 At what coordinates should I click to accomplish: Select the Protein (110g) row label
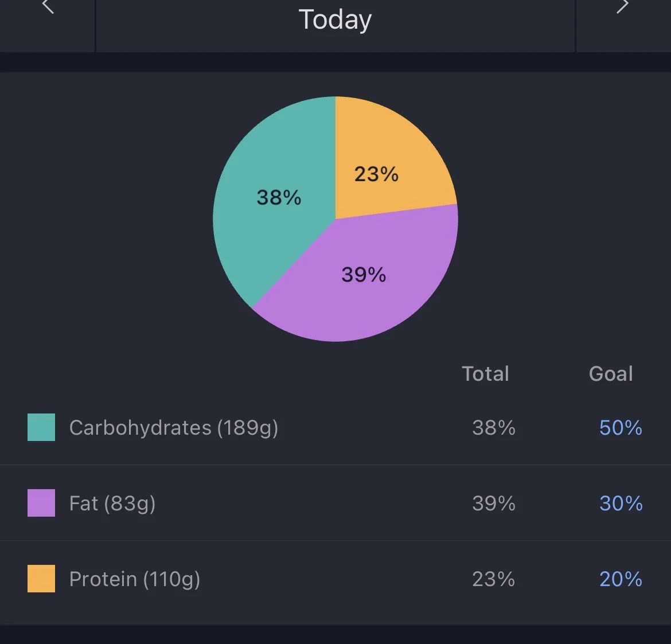[x=135, y=579]
